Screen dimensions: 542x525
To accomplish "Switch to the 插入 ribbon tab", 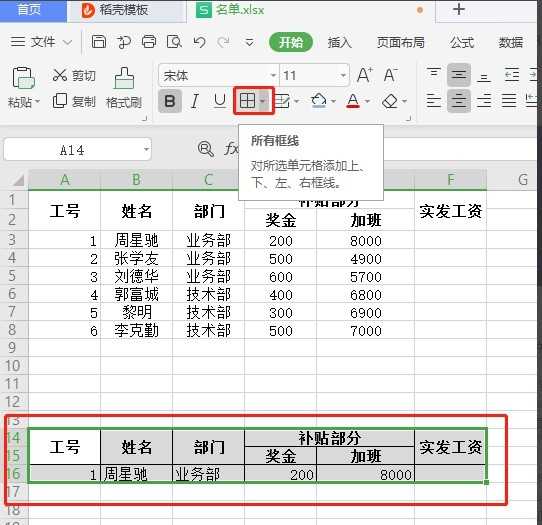I will point(340,42).
